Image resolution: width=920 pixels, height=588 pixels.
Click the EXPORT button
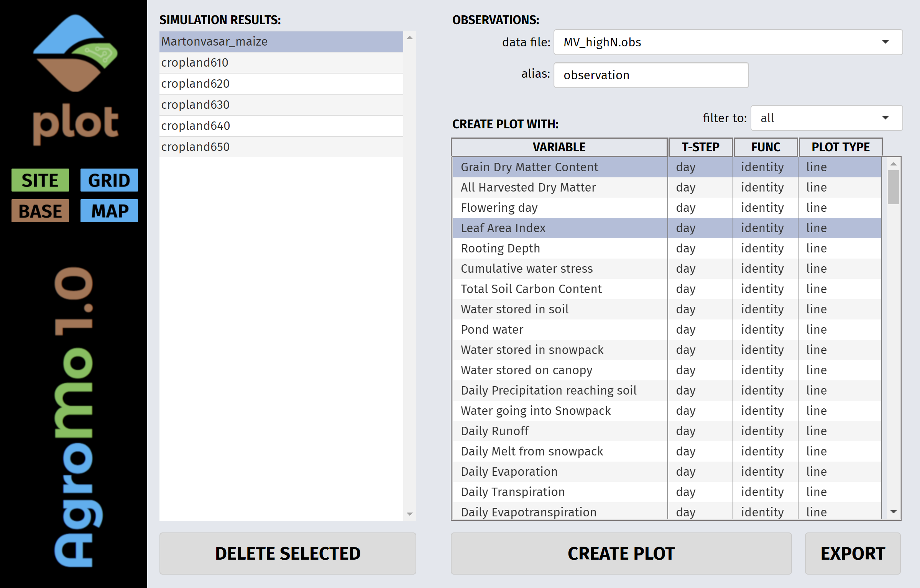coord(853,553)
